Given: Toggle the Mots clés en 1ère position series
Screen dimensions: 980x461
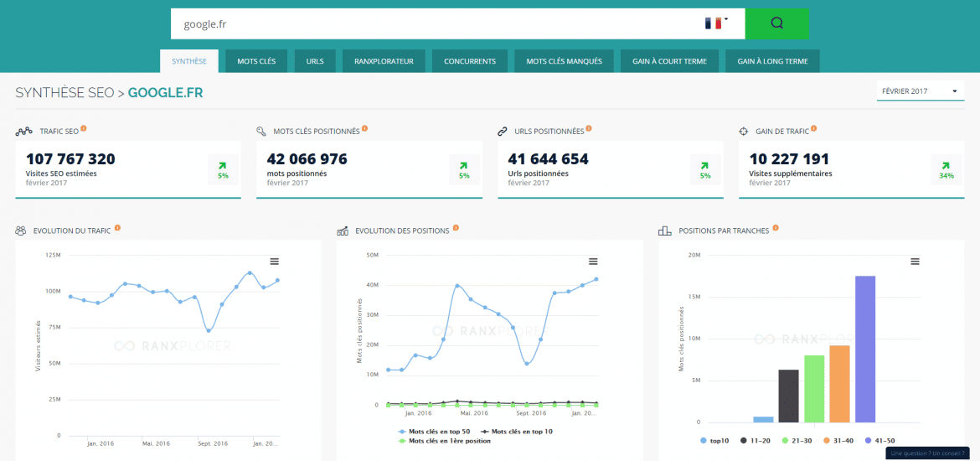Looking at the screenshot, I should pos(445,441).
